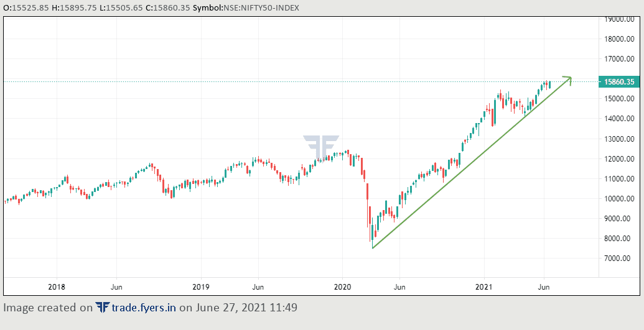Click the C:15860.35 close value in header

pyautogui.click(x=168, y=8)
